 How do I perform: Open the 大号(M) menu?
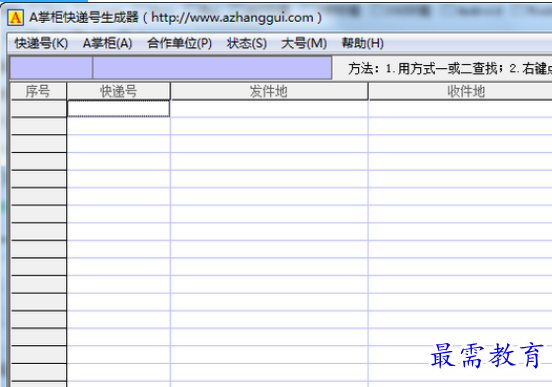pyautogui.click(x=304, y=43)
